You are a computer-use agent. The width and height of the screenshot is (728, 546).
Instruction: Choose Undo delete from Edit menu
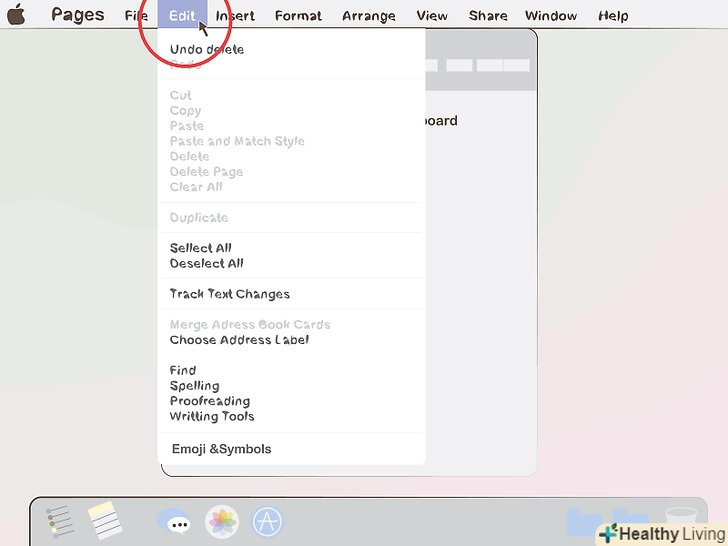tap(207, 49)
